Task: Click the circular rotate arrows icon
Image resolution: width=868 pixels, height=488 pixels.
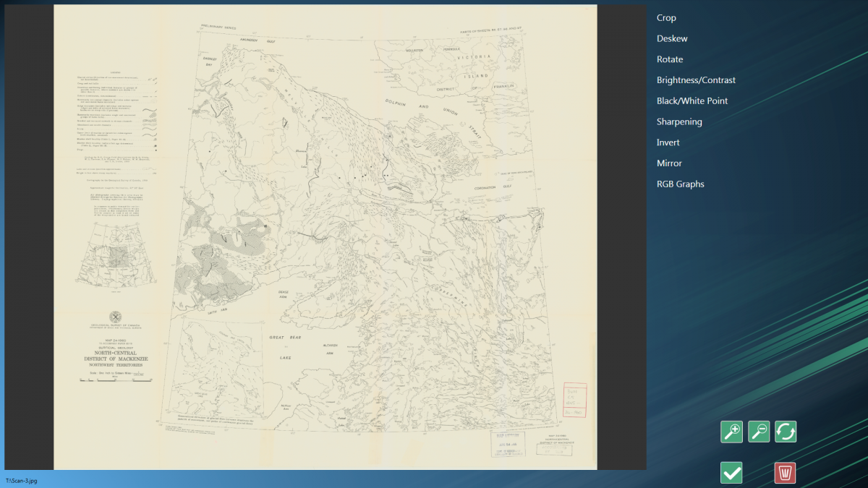Action: [786, 432]
